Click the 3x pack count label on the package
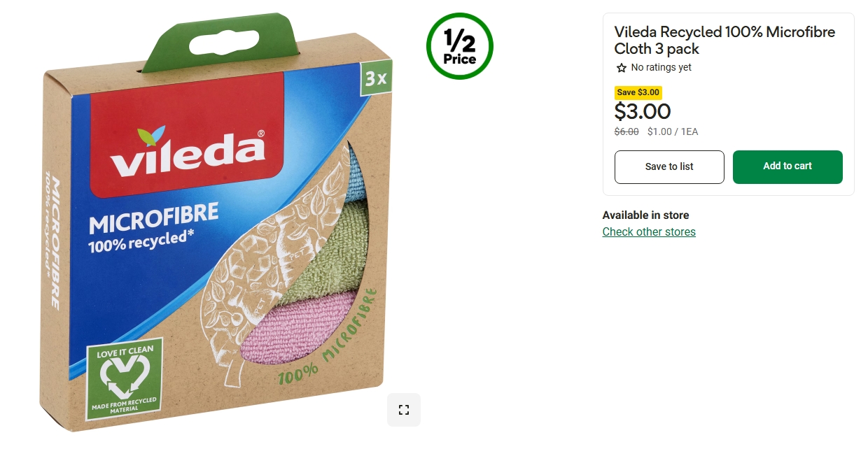Screen dimensions: 868x463 coord(377,78)
